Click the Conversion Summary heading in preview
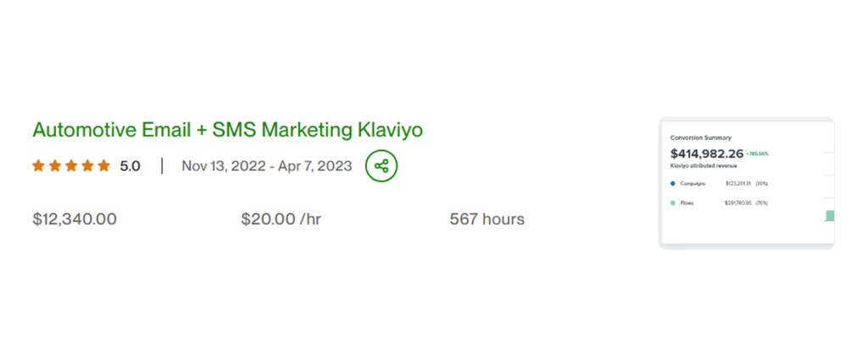The height and width of the screenshot is (361, 868). tap(700, 137)
